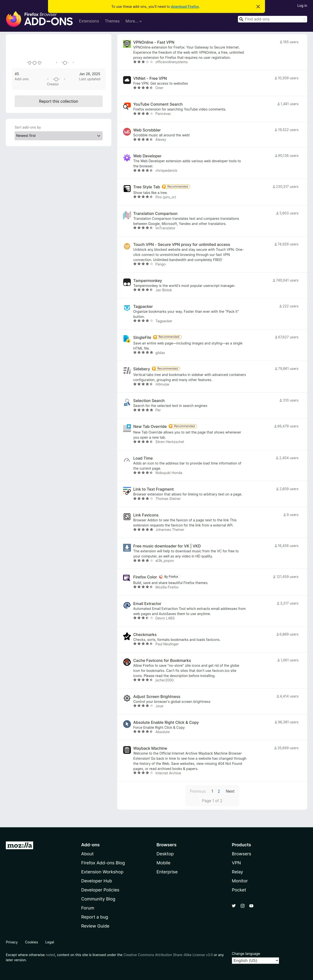
Task: Click the Report this collection button
Action: point(59,101)
